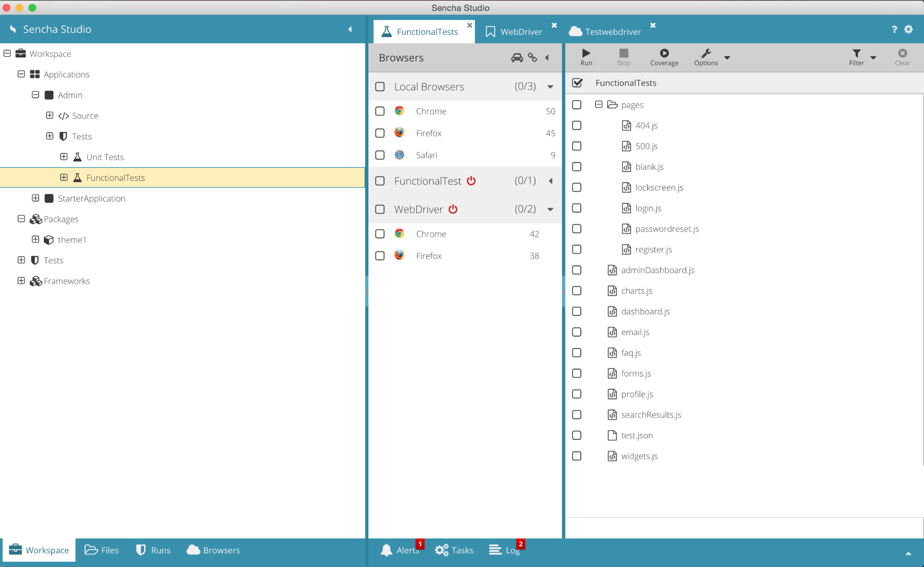Open the Coverage tool
The height and width of the screenshot is (567, 924).
pos(664,57)
